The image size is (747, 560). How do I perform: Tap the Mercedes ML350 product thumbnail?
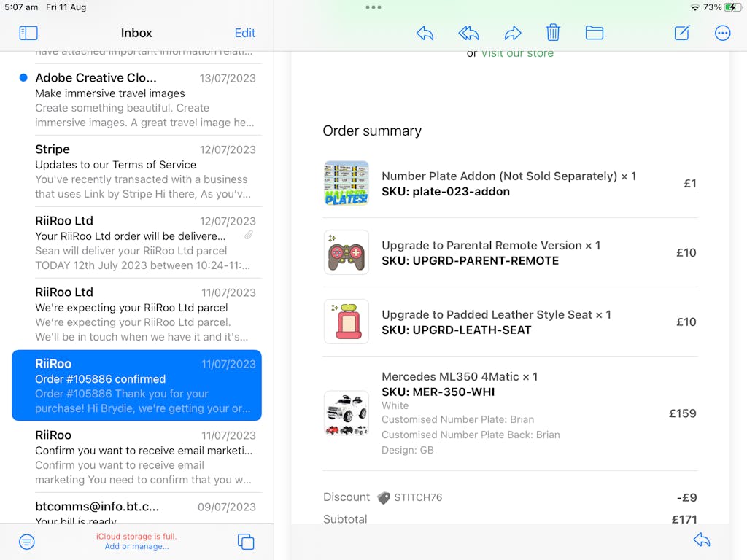point(346,413)
